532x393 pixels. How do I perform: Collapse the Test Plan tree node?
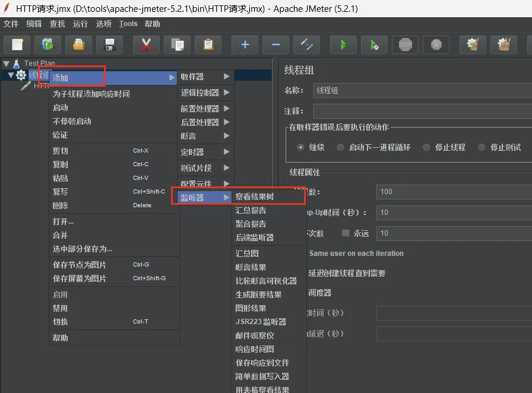[x=6, y=64]
